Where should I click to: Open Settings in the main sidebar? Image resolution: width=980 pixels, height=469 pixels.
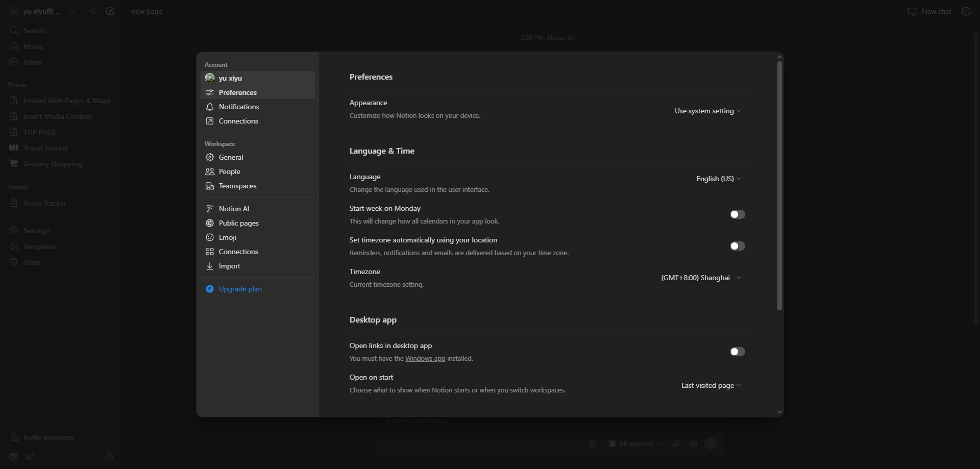coord(60,231)
